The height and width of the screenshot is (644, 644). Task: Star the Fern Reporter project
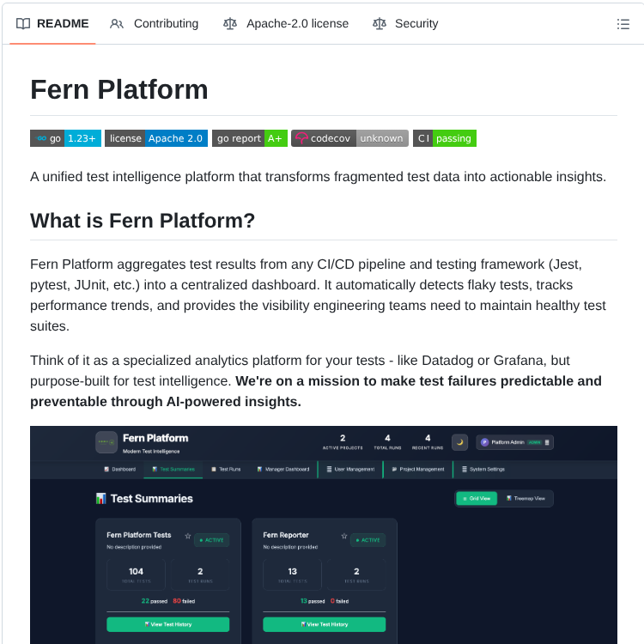344,536
